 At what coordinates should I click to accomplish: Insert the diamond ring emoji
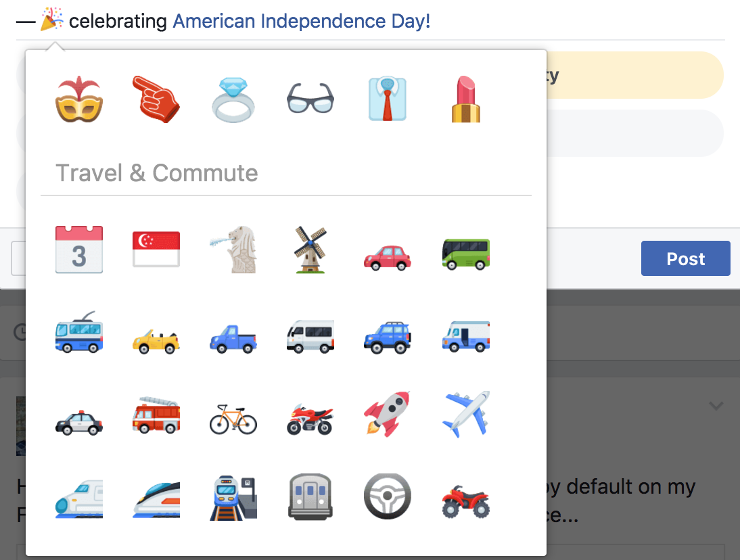click(x=233, y=98)
